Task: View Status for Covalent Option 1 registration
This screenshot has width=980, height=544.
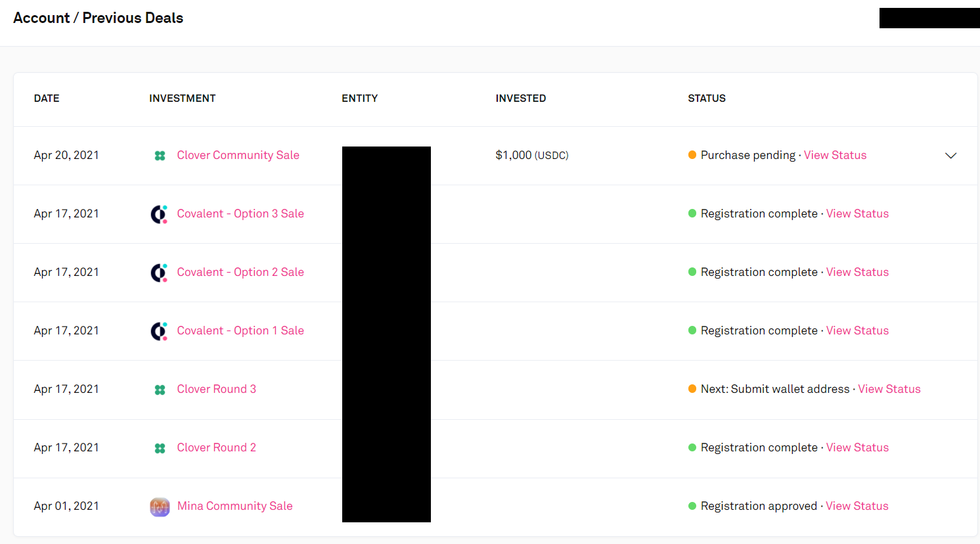Action: [x=857, y=330]
